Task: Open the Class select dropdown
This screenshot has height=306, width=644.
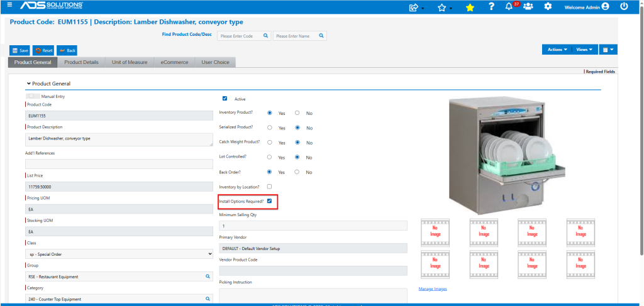Action: 119,254
